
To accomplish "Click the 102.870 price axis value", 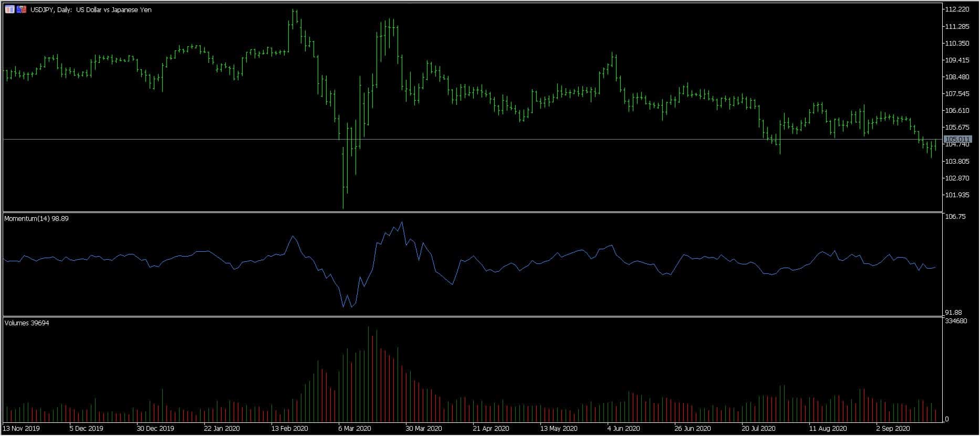I will 957,178.
